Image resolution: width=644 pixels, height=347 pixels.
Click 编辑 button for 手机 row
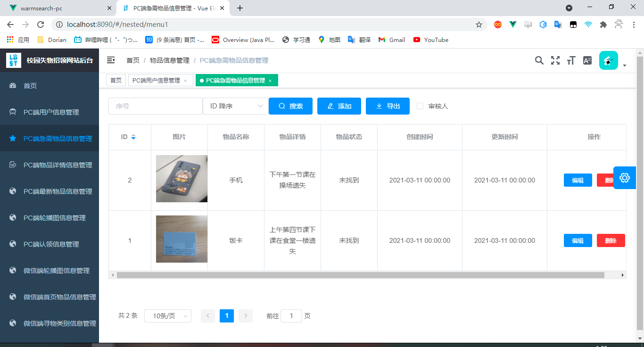578,180
